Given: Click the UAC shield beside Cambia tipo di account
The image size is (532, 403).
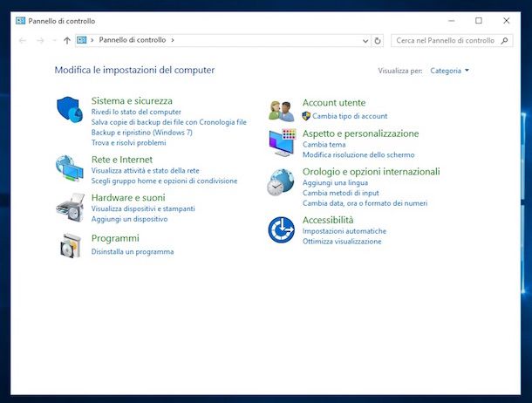Looking at the screenshot, I should tap(306, 116).
